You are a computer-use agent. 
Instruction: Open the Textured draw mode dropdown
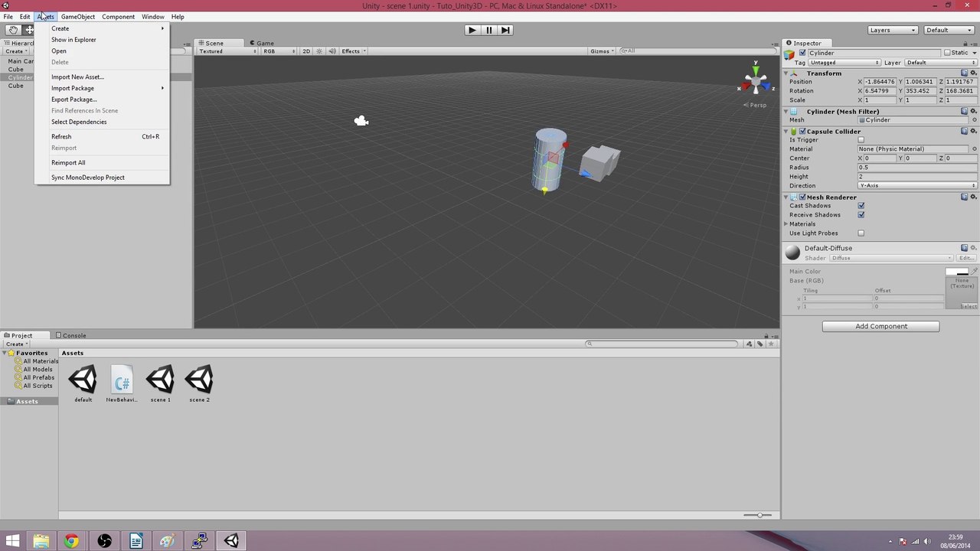pos(227,51)
